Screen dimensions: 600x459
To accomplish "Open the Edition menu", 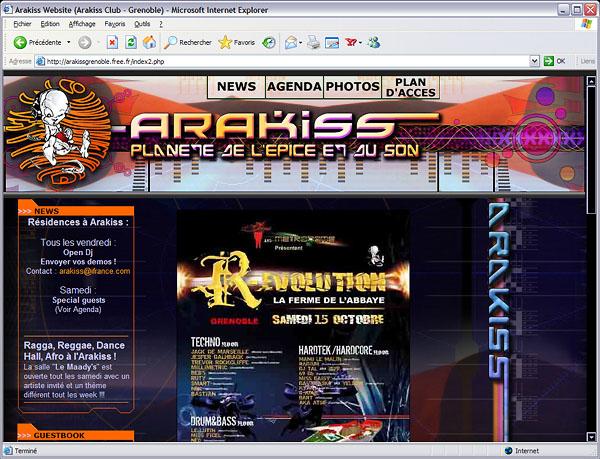I will (50, 24).
